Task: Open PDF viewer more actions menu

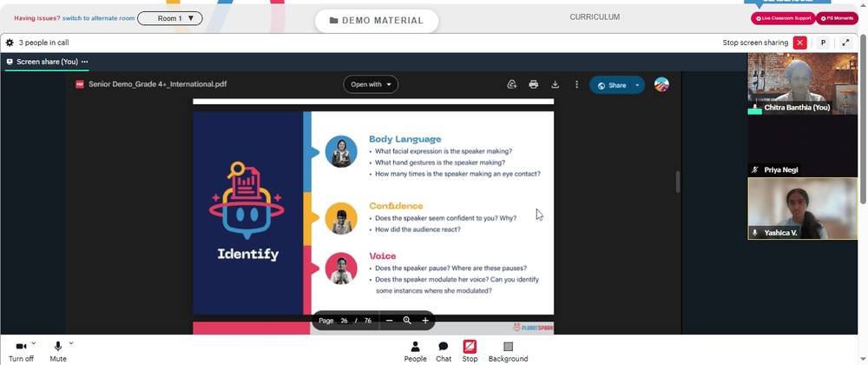Action: [576, 84]
